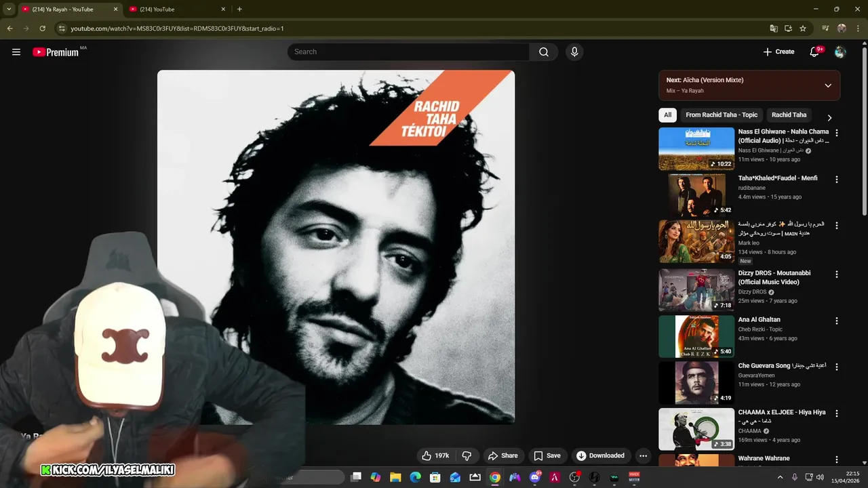The image size is (868, 488).
Task: Start voice search with microphone icon
Action: [574, 52]
